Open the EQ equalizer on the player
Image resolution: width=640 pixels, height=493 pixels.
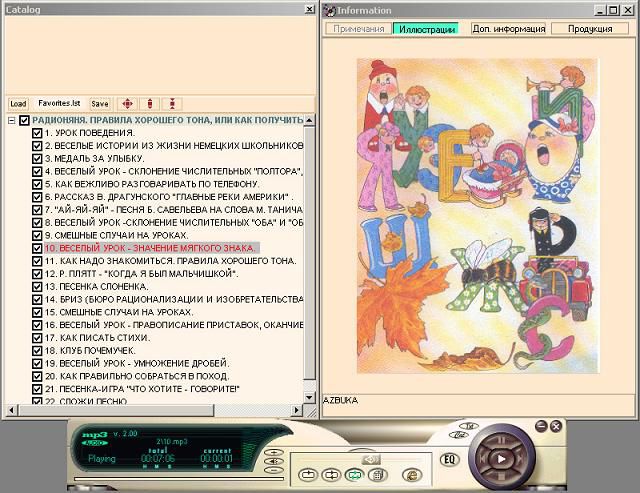(450, 460)
